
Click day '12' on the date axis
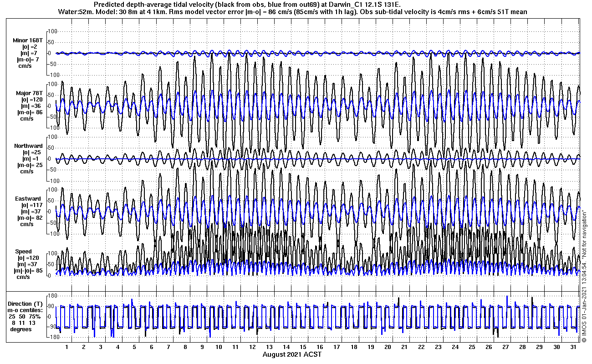point(252,347)
